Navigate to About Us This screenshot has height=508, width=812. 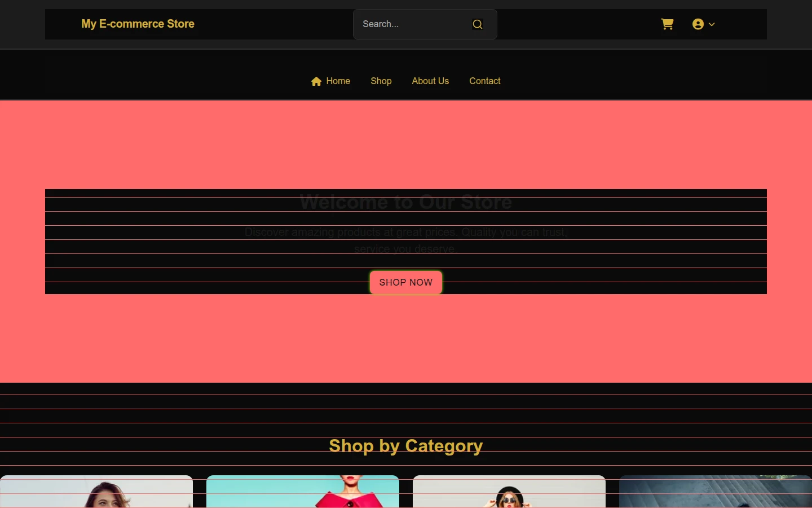(430, 81)
